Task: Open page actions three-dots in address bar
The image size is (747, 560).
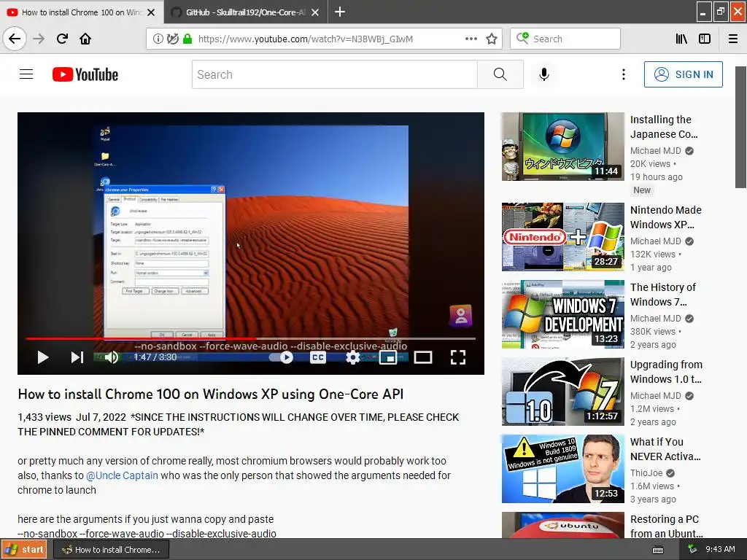Action: (x=471, y=39)
